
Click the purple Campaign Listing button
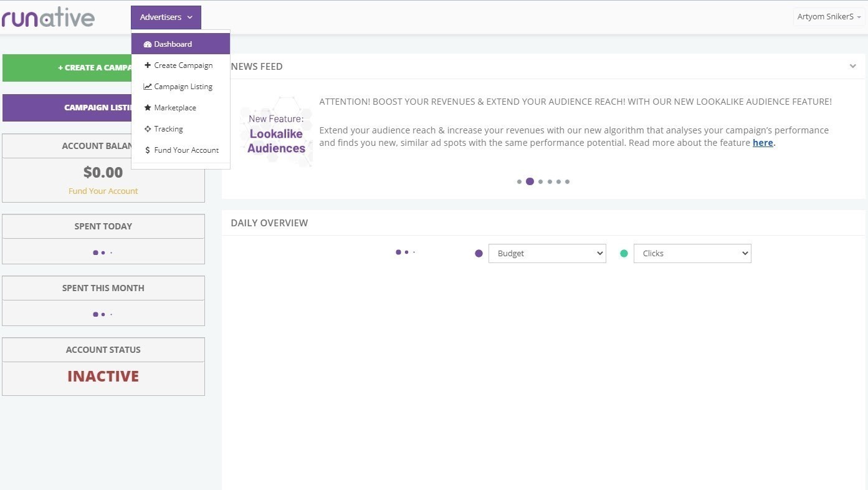point(67,108)
